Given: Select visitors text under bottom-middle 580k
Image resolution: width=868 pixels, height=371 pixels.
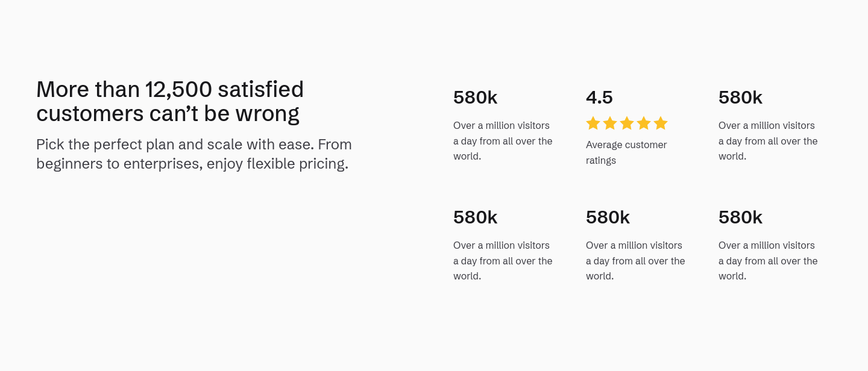Looking at the screenshot, I should pyautogui.click(x=635, y=261).
